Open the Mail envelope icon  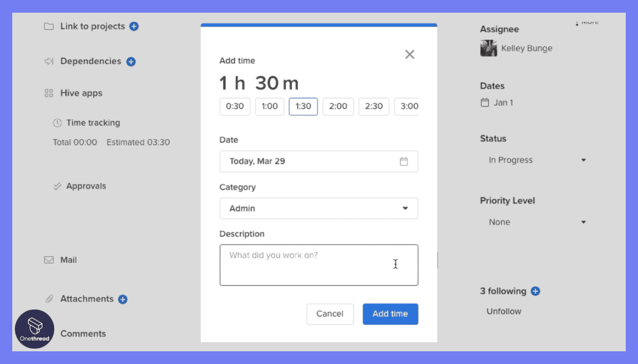point(50,259)
